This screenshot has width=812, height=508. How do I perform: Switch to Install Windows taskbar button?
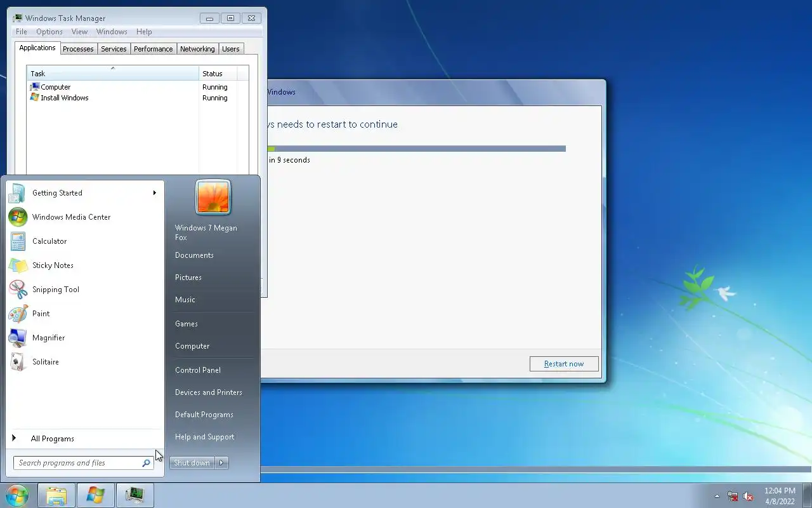coord(96,495)
